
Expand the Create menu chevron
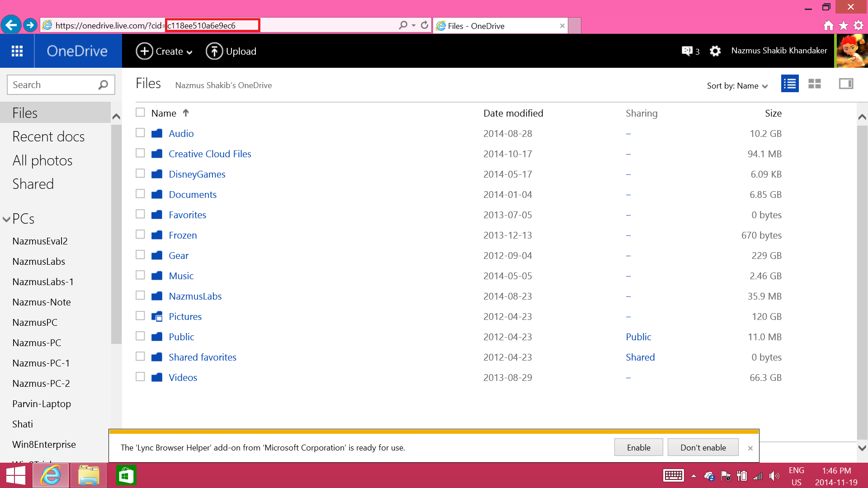point(189,52)
